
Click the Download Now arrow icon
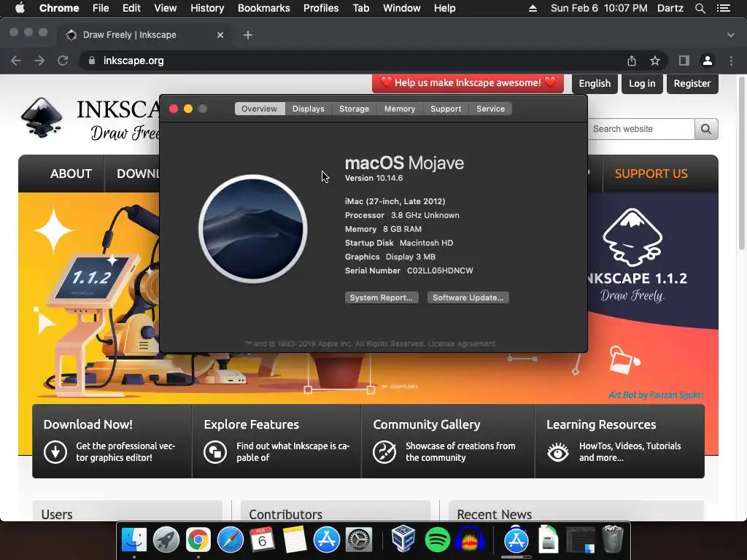pyautogui.click(x=55, y=452)
